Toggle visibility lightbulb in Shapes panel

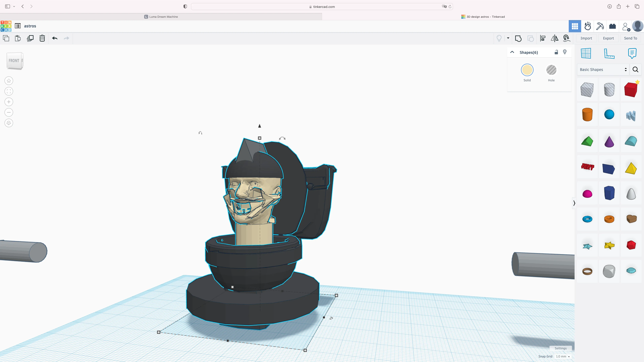pyautogui.click(x=565, y=52)
